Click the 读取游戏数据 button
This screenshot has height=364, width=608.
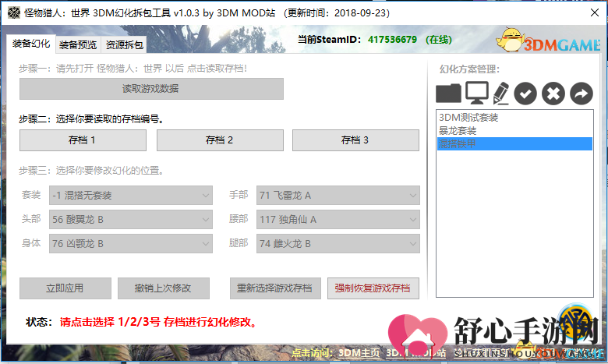[151, 89]
